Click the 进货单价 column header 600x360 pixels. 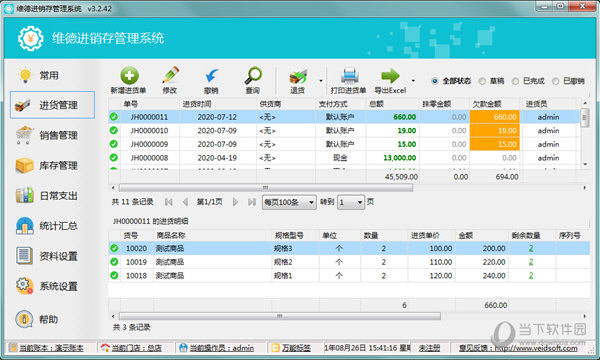(x=431, y=235)
